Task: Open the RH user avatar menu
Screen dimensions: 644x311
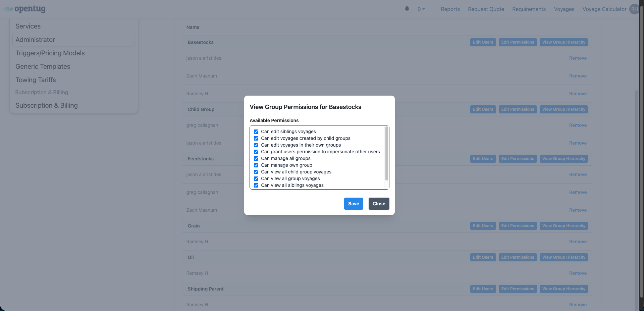Action: click(634, 9)
